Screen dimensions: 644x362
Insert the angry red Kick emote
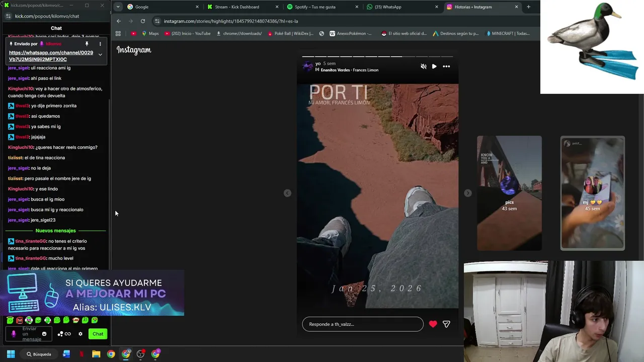pos(20,320)
